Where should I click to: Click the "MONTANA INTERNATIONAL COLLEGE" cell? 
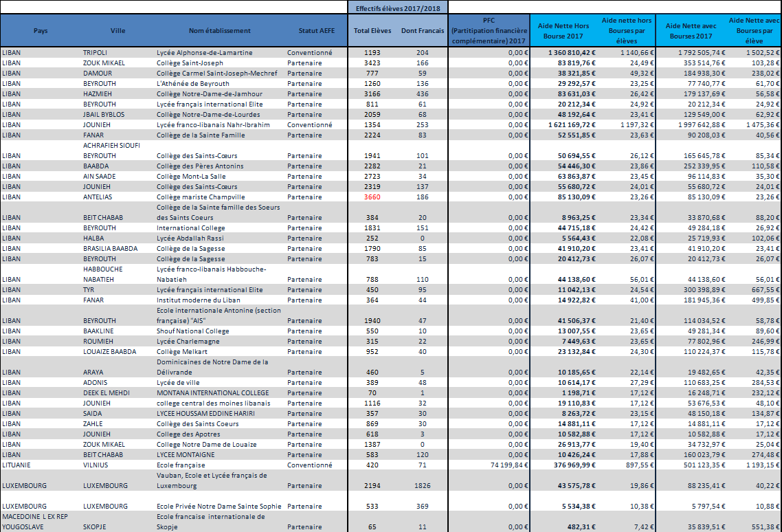coord(212,393)
